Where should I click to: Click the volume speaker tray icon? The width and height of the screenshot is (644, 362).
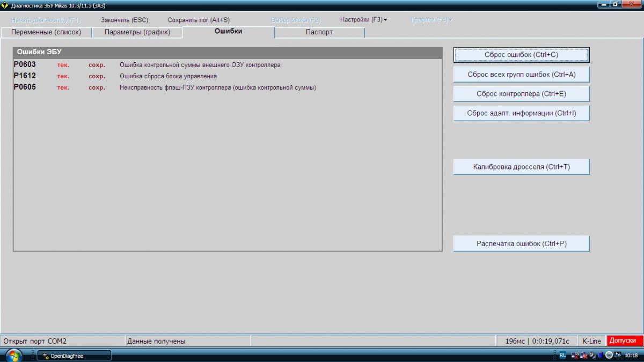(591, 355)
